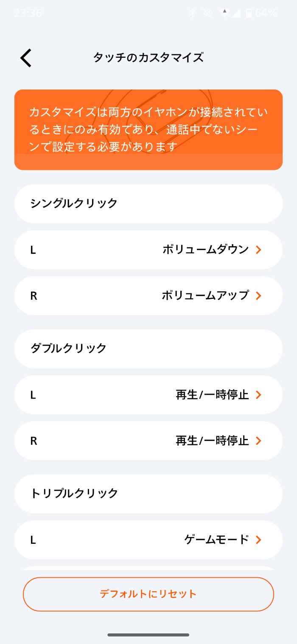Expand double-click L 再生/一時停止 chevron
The height and width of the screenshot is (644, 297).
pos(258,395)
